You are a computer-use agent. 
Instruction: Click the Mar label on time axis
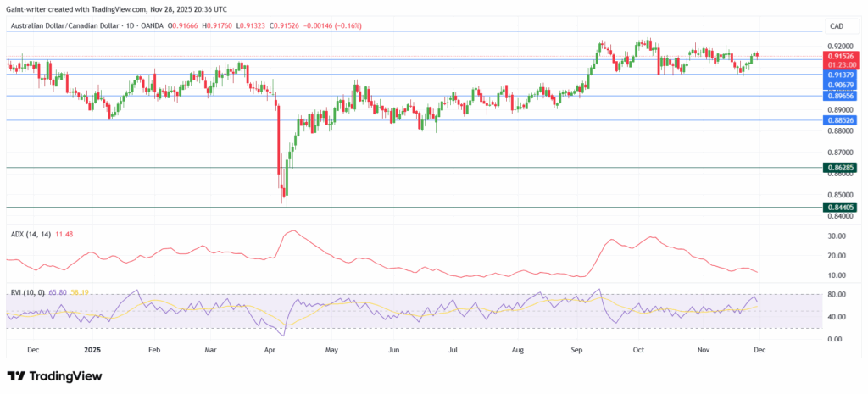pyautogui.click(x=211, y=350)
